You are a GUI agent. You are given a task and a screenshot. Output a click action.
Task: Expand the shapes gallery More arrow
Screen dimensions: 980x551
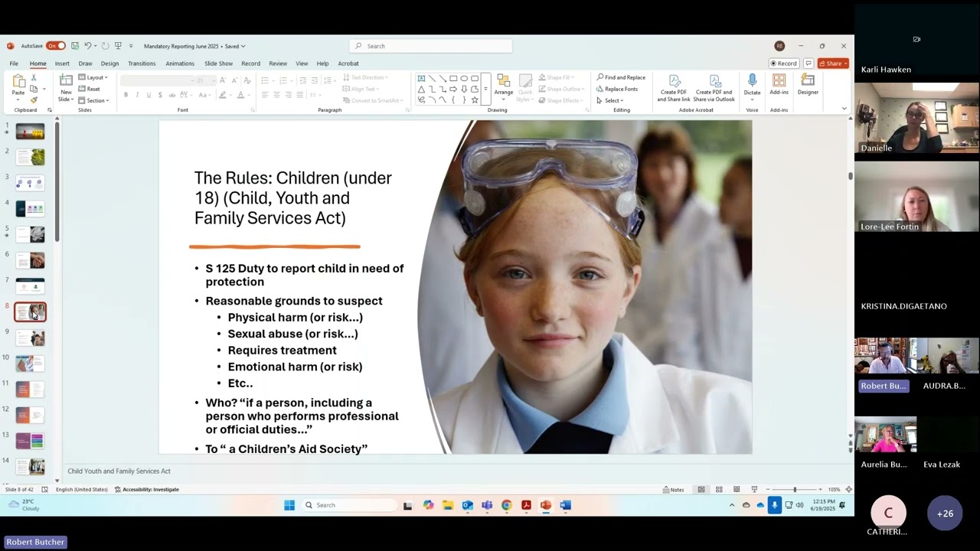(x=485, y=90)
